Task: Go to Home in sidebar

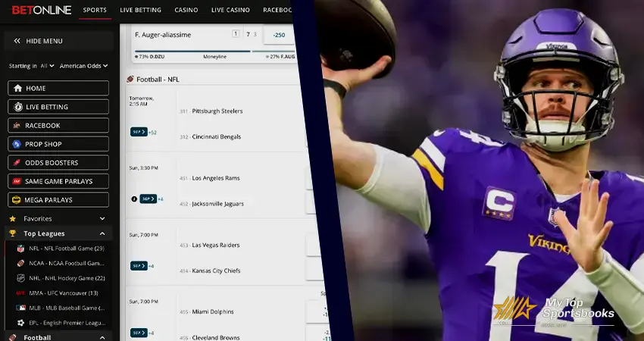Action: (58, 89)
